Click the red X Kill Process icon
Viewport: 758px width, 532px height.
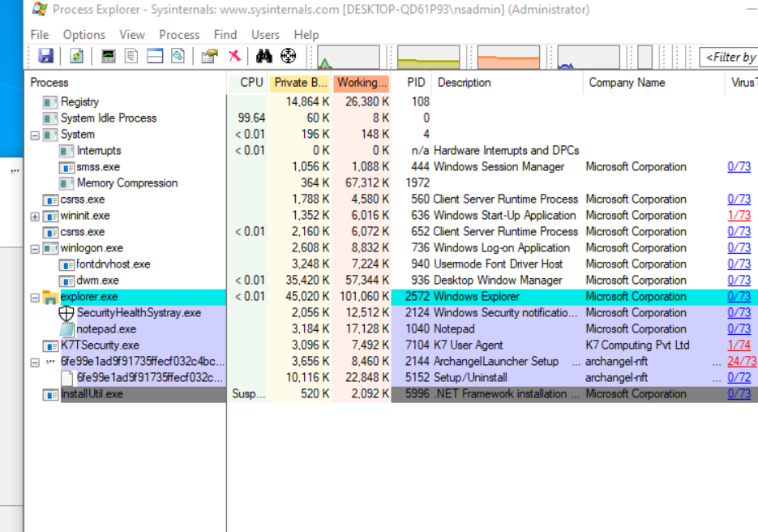pyautogui.click(x=234, y=56)
